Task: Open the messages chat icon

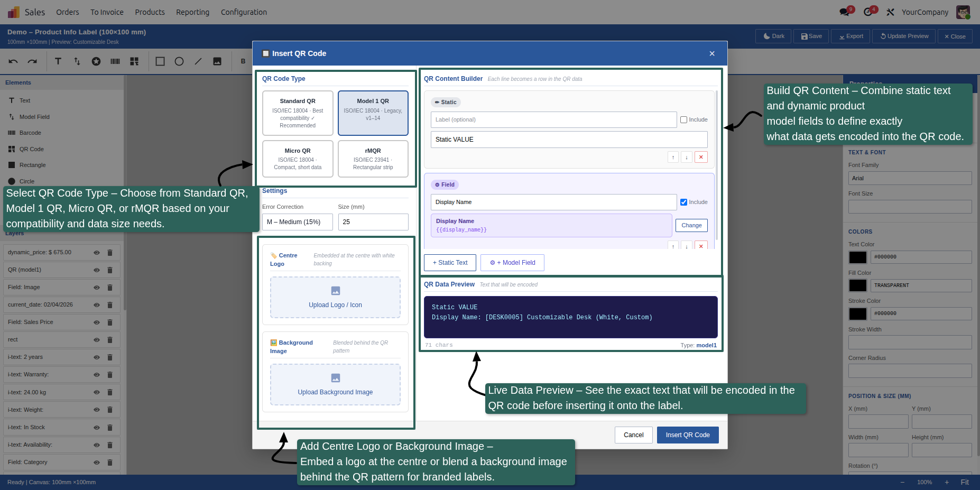Action: coord(845,12)
